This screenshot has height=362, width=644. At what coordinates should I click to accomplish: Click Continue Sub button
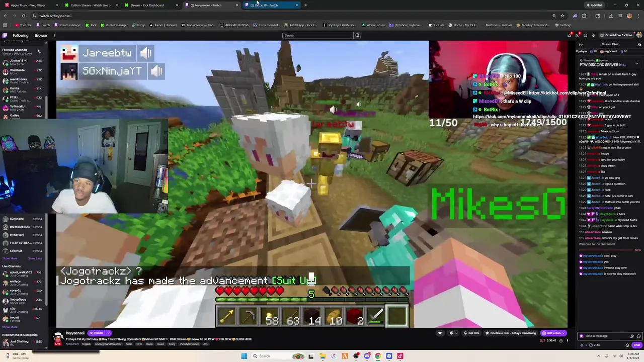coord(511,333)
